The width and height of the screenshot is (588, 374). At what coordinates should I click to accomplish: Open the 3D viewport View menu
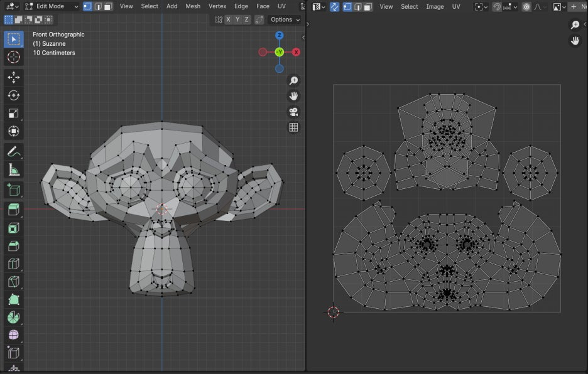tap(126, 6)
